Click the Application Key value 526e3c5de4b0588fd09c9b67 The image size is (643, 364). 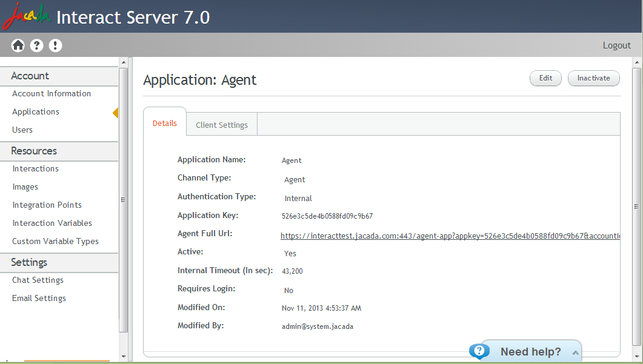[x=327, y=216]
